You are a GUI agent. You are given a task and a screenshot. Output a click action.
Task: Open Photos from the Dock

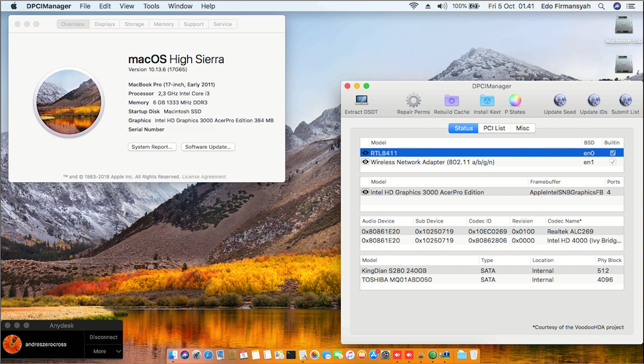coord(315,355)
